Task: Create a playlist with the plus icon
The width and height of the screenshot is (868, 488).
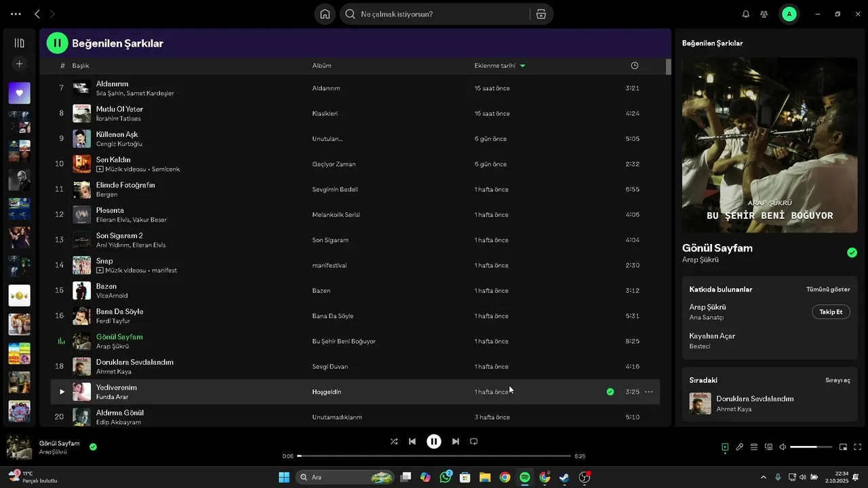Action: click(x=19, y=64)
